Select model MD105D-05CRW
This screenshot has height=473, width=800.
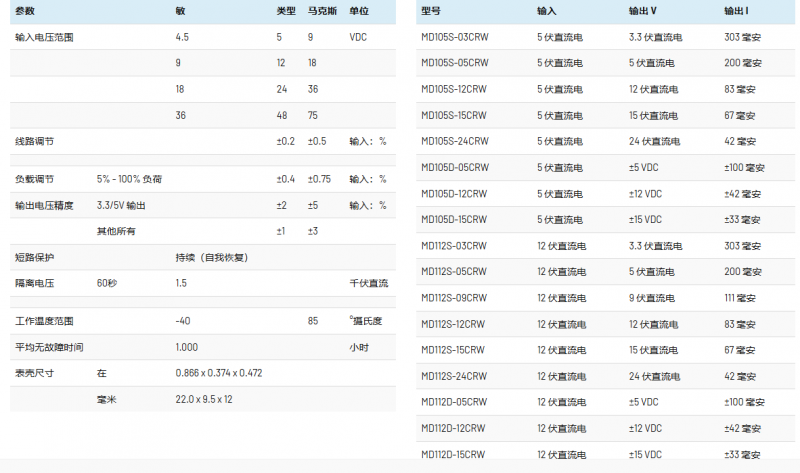point(455,167)
